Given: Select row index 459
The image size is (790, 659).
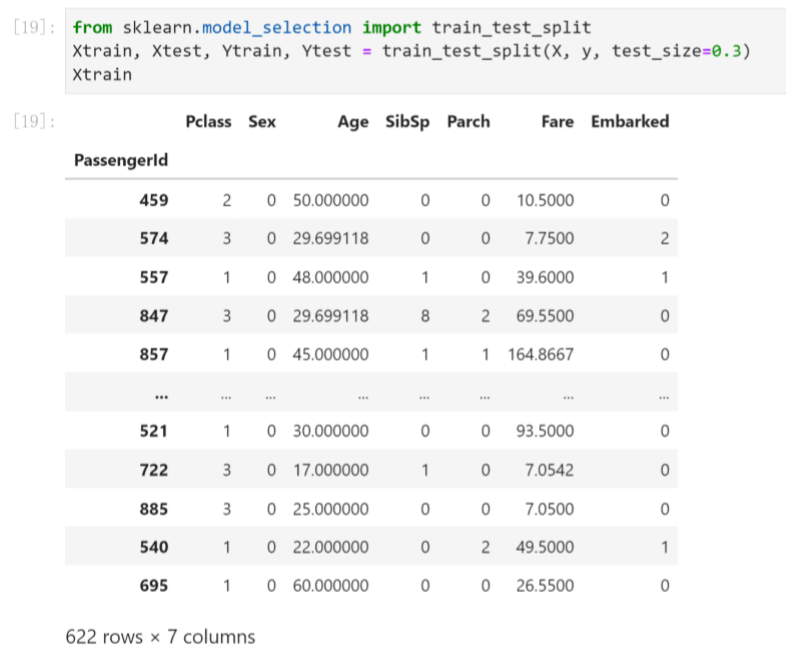Looking at the screenshot, I should 154,200.
